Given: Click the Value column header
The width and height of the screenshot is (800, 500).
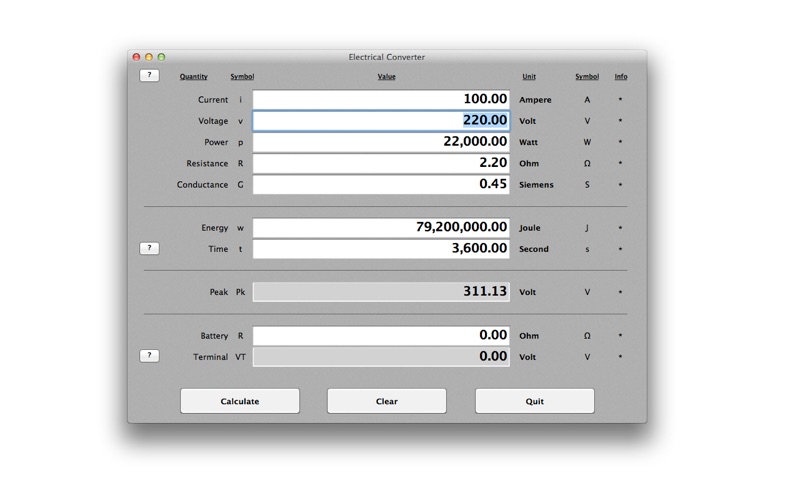Looking at the screenshot, I should [x=387, y=77].
